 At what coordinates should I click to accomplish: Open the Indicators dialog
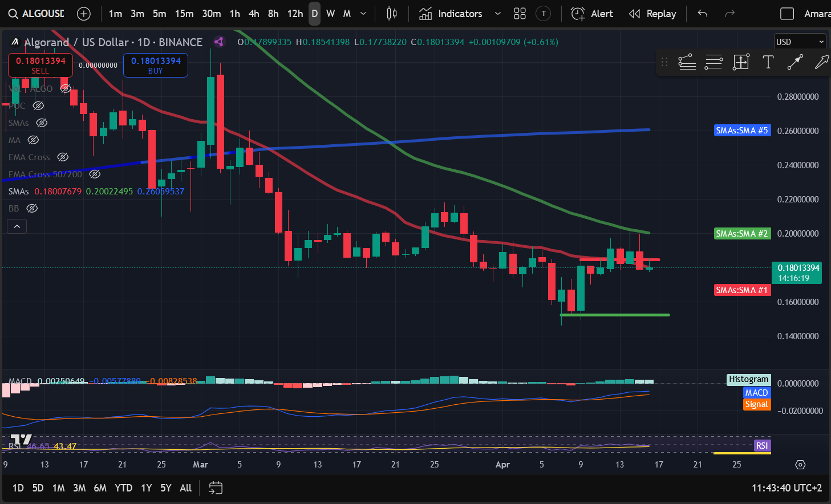pyautogui.click(x=451, y=14)
